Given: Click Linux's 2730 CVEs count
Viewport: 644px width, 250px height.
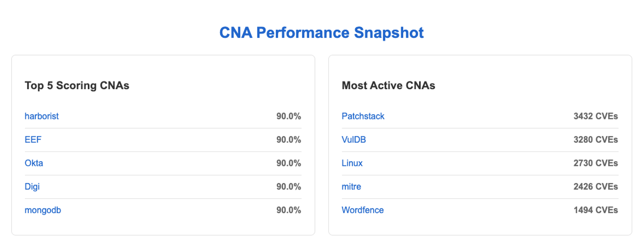Looking at the screenshot, I should pyautogui.click(x=596, y=163).
